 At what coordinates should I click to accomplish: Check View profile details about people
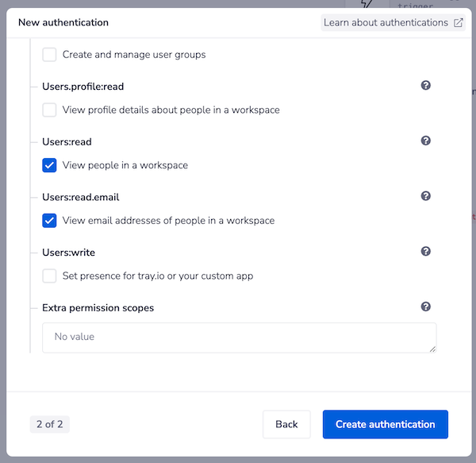point(50,110)
